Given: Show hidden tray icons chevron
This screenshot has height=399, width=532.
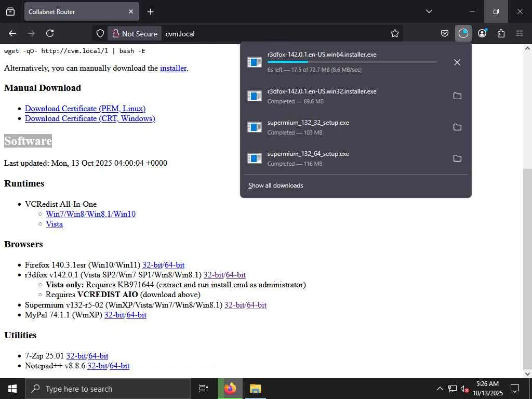Looking at the screenshot, I should tap(440, 389).
